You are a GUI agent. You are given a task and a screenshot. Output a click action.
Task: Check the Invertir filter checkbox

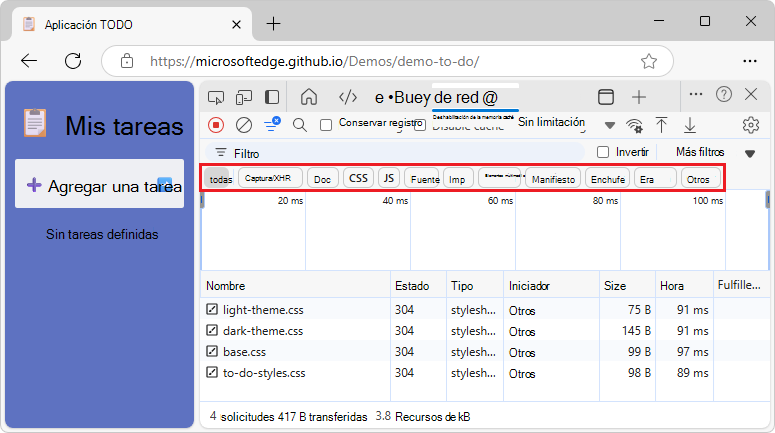[603, 152]
